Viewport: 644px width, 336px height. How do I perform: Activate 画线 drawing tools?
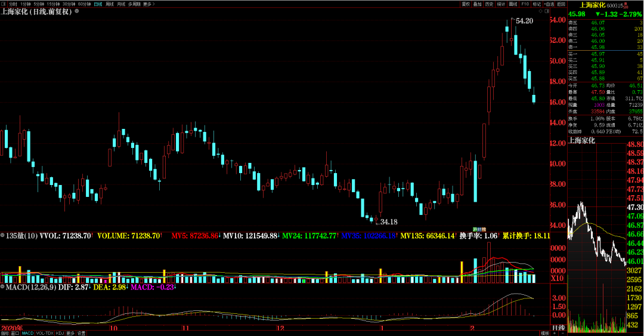513,4
